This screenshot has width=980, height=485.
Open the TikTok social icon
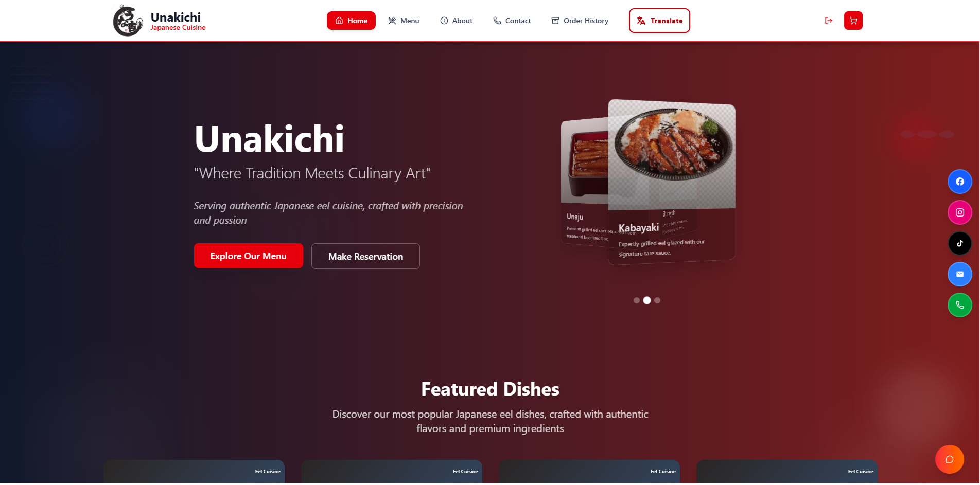click(x=960, y=243)
